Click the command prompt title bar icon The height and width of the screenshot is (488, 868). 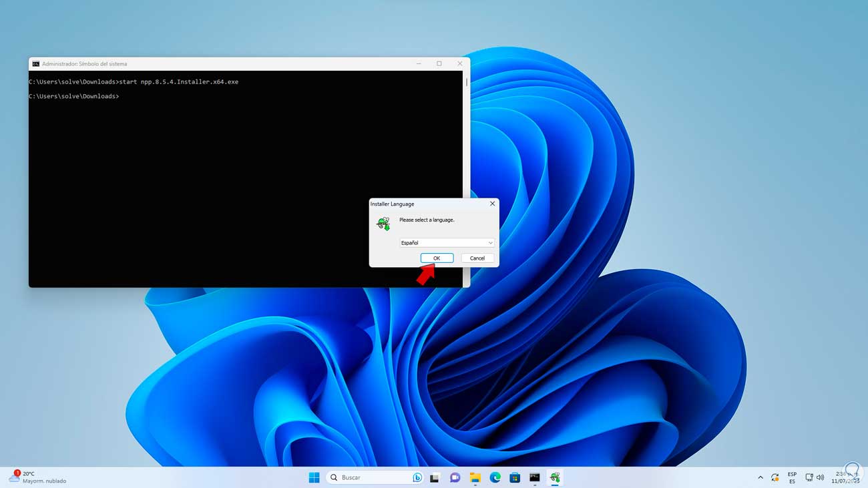click(x=35, y=64)
